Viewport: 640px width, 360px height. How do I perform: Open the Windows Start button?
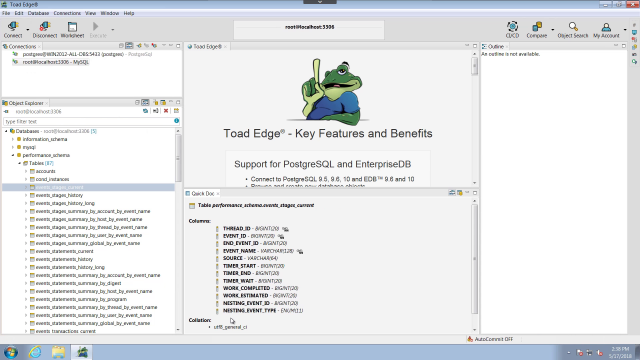coord(11,352)
